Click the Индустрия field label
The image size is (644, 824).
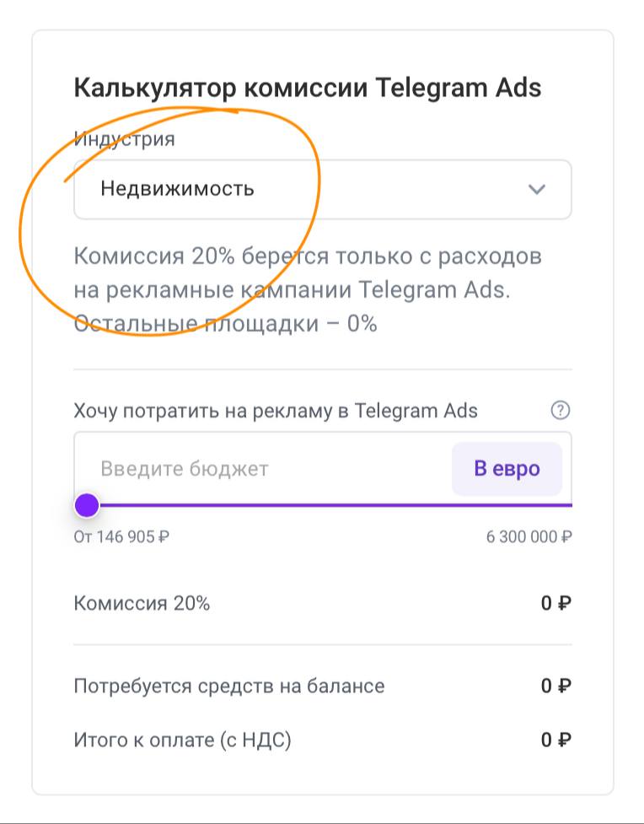coord(125,138)
